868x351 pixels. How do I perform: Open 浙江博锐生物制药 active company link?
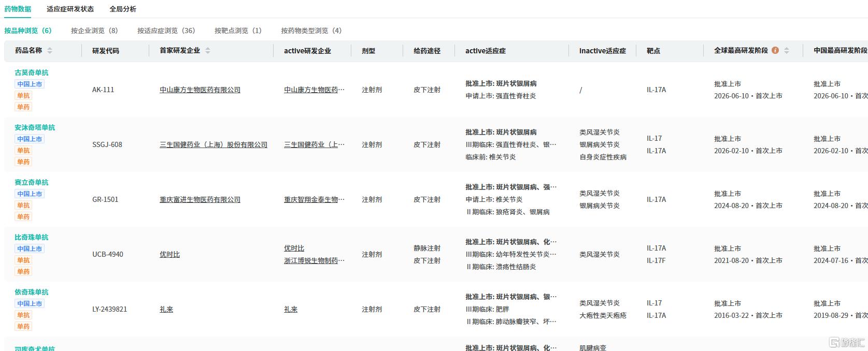click(x=314, y=261)
